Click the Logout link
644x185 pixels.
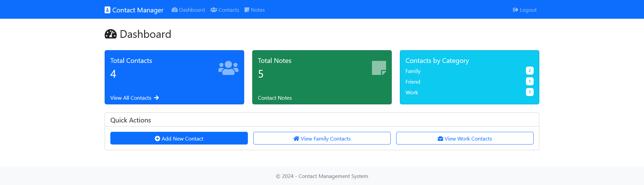tap(525, 10)
